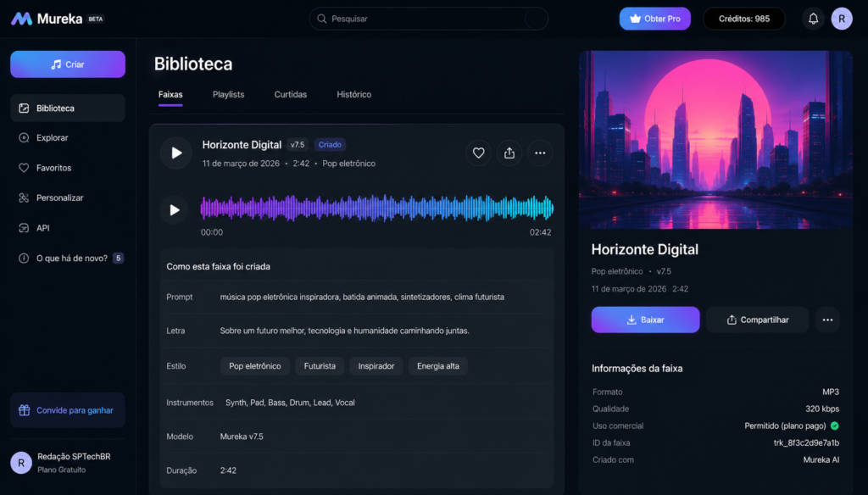Seek within the track waveform
This screenshot has height=495, width=868.
[376, 209]
